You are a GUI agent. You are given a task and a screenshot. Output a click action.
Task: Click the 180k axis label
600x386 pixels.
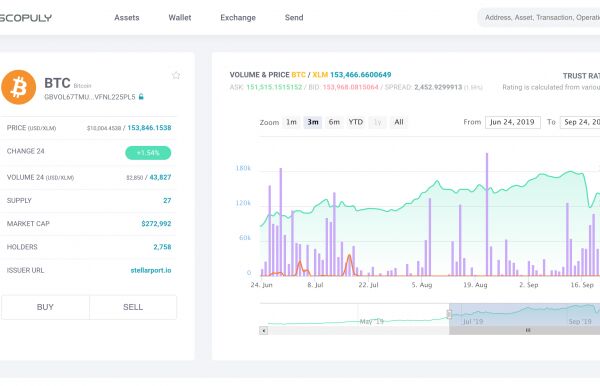click(243, 168)
